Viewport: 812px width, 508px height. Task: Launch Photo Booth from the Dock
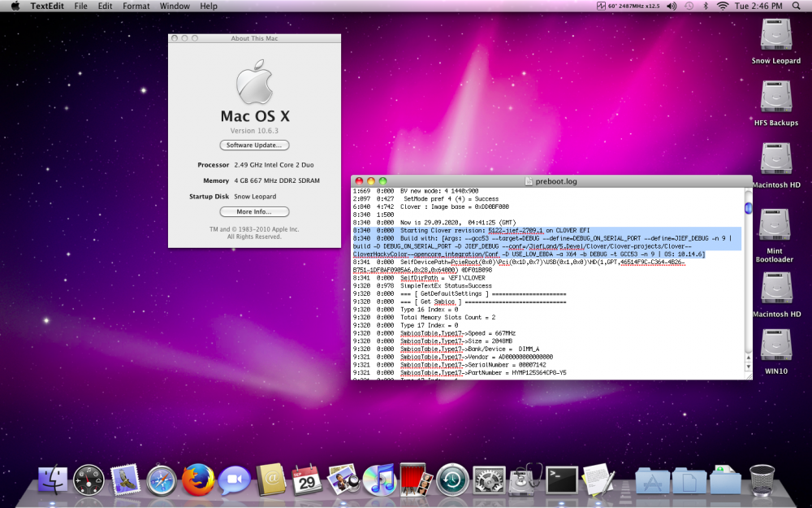416,479
